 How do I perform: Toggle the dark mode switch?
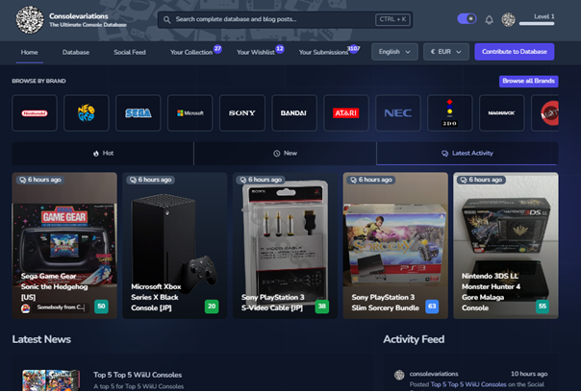tap(467, 18)
